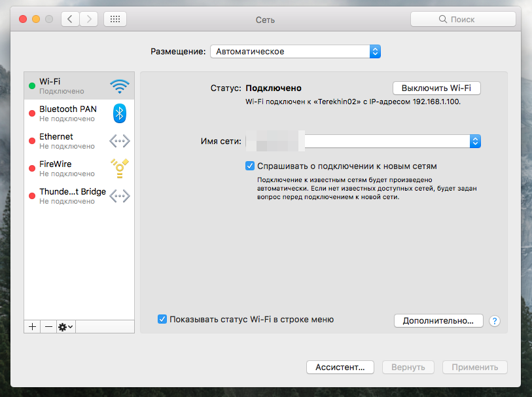The image size is (532, 397).
Task: Click the red status dot beside Ethernet
Action: (x=32, y=141)
